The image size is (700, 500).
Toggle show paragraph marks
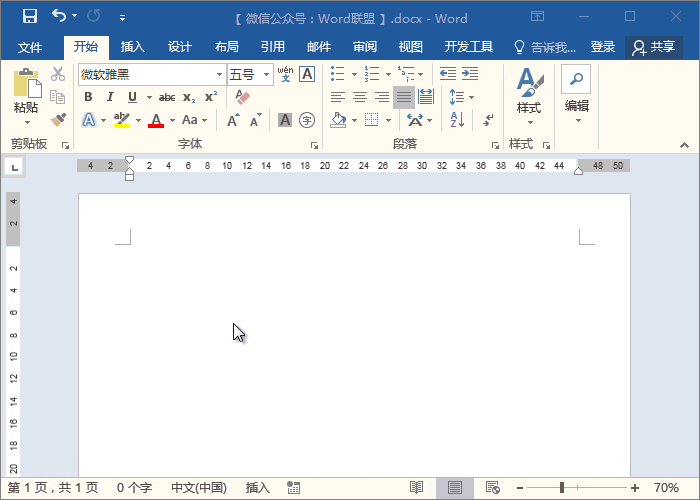(x=488, y=120)
